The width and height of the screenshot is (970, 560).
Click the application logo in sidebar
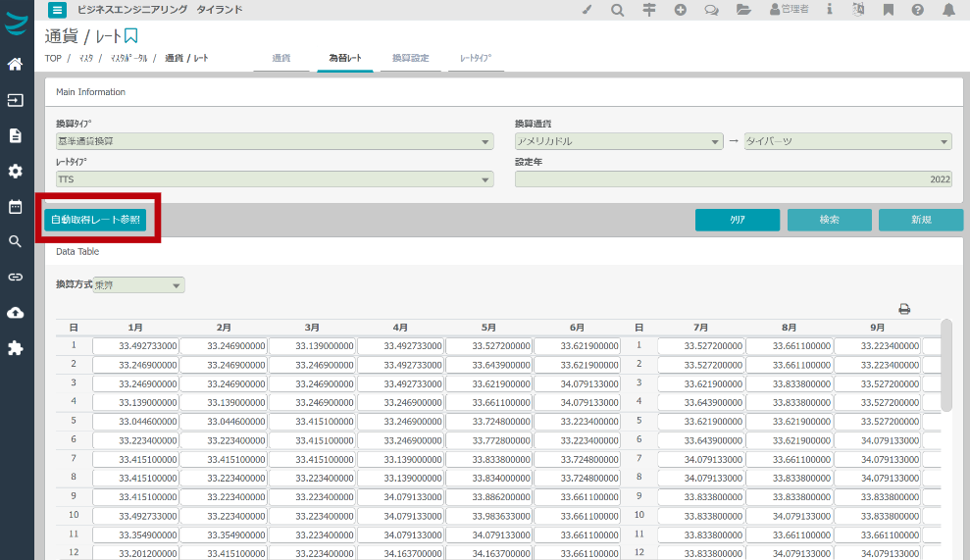click(x=16, y=24)
